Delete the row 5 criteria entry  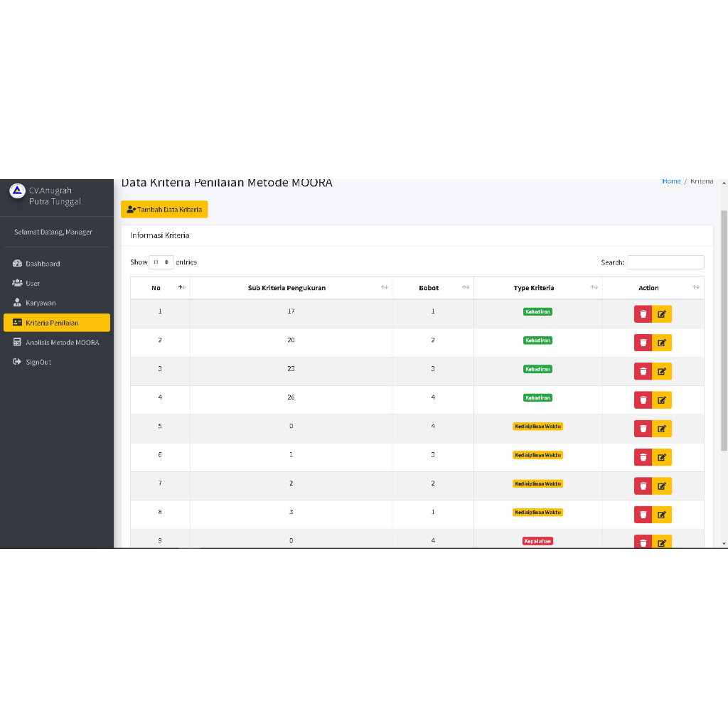pyautogui.click(x=643, y=429)
